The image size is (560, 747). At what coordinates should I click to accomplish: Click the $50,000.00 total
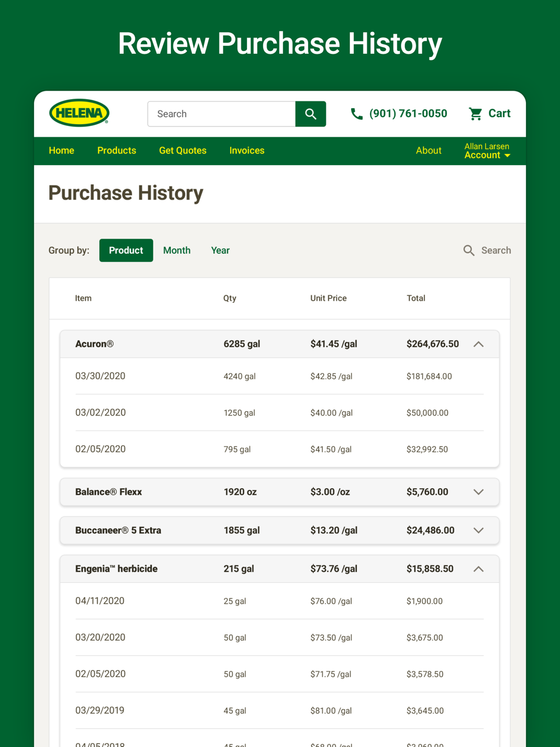427,413
